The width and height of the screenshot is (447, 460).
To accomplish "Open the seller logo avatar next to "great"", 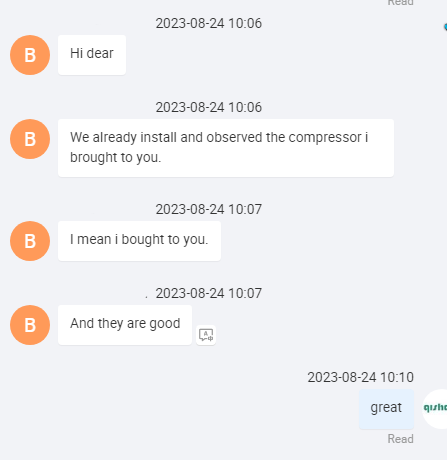I will (x=435, y=409).
